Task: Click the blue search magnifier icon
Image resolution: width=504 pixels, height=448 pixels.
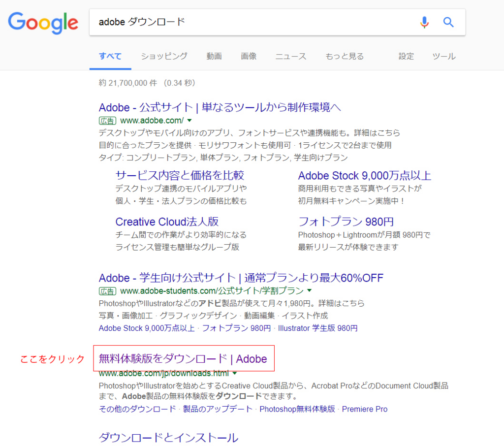Action: [x=448, y=22]
